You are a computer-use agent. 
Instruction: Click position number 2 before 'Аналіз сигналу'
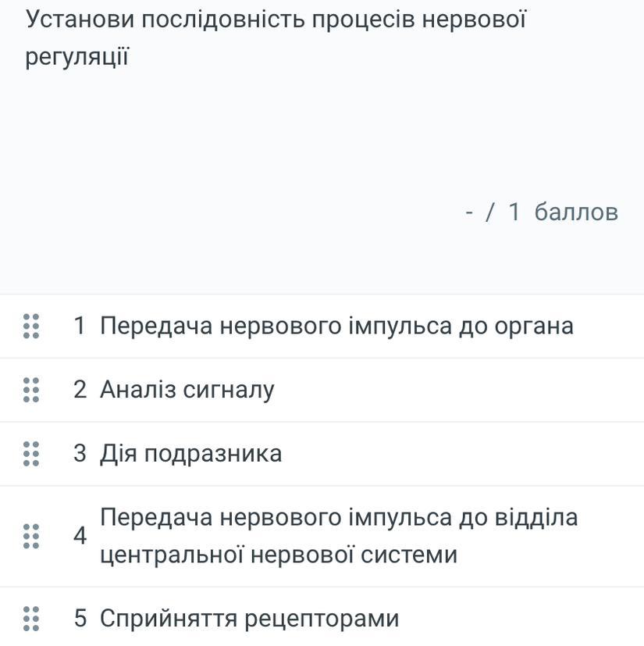tap(80, 389)
